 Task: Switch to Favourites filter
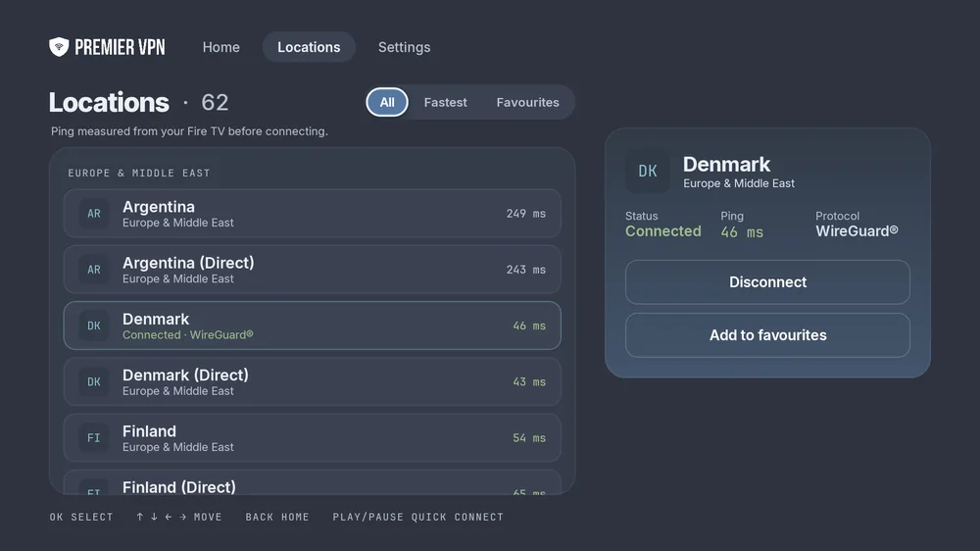(x=527, y=102)
